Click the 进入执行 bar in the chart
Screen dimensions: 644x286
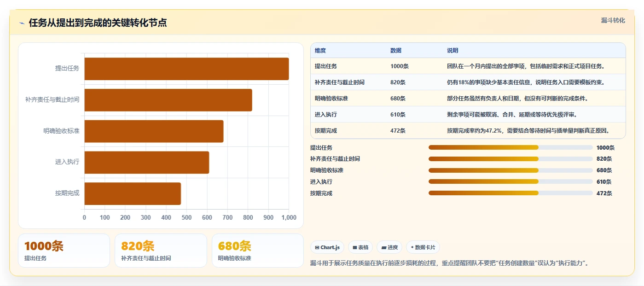(x=147, y=163)
